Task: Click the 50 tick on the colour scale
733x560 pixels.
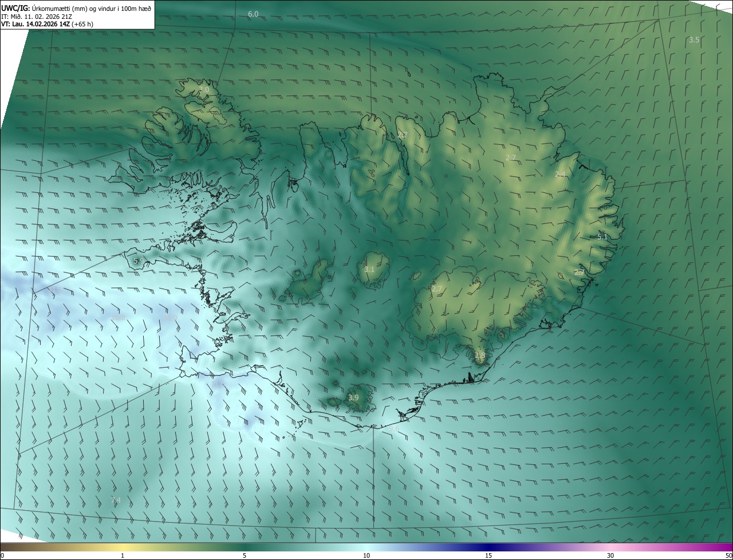Action: point(728,555)
